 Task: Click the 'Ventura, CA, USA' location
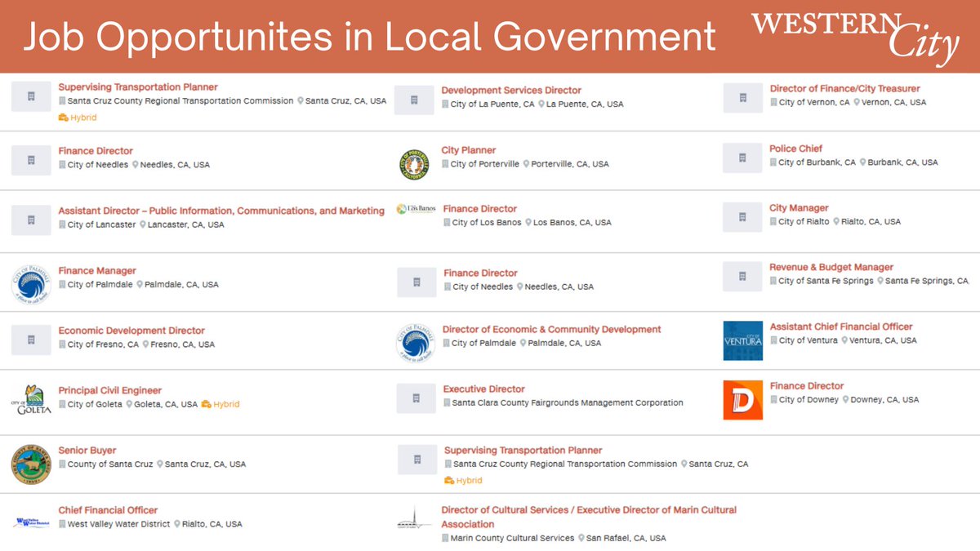click(x=883, y=340)
